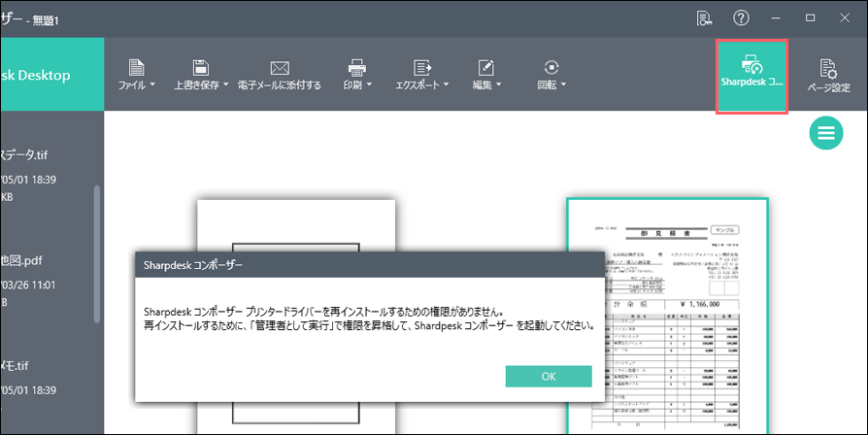Click 電子メールに添付する envelope icon

click(280, 68)
